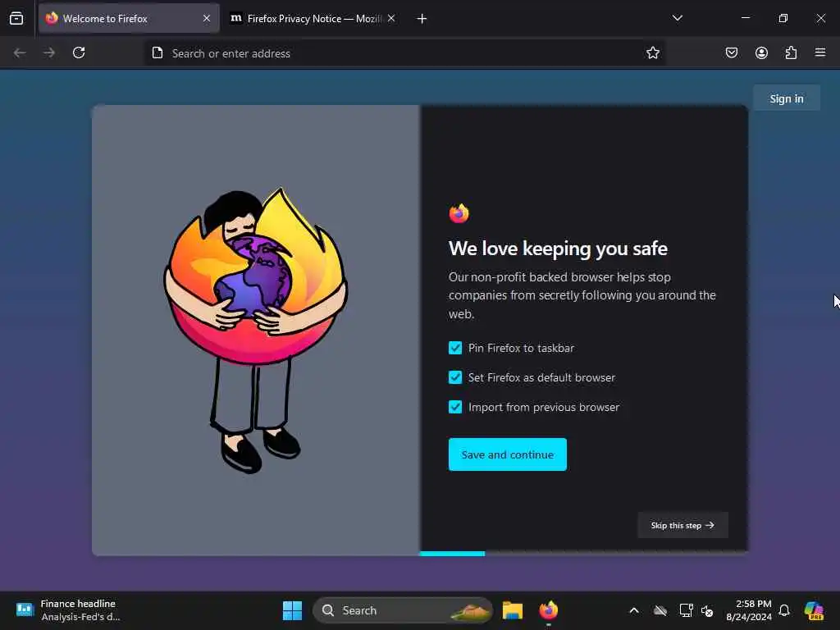The width and height of the screenshot is (840, 630).
Task: Show hidden system tray icons
Action: pos(634,610)
